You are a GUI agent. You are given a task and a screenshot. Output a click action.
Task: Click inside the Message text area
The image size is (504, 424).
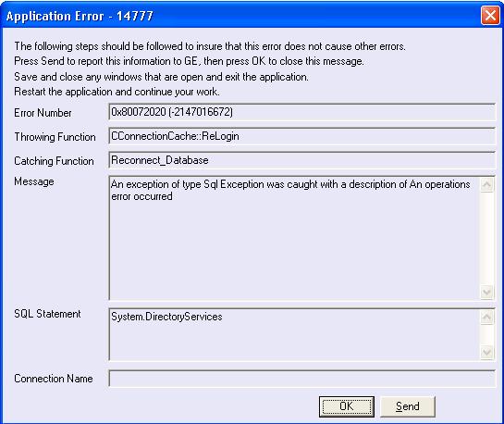[294, 238]
